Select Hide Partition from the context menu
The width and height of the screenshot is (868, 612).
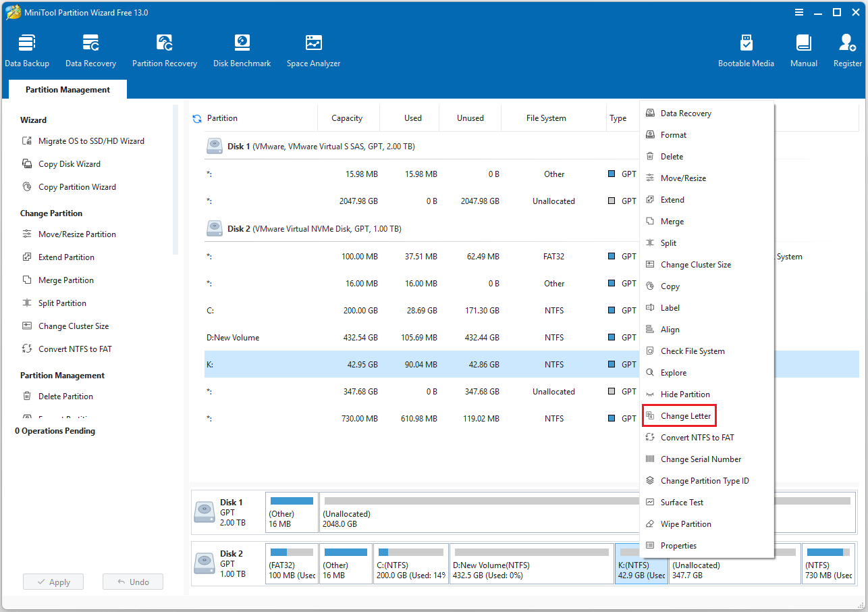click(x=686, y=394)
